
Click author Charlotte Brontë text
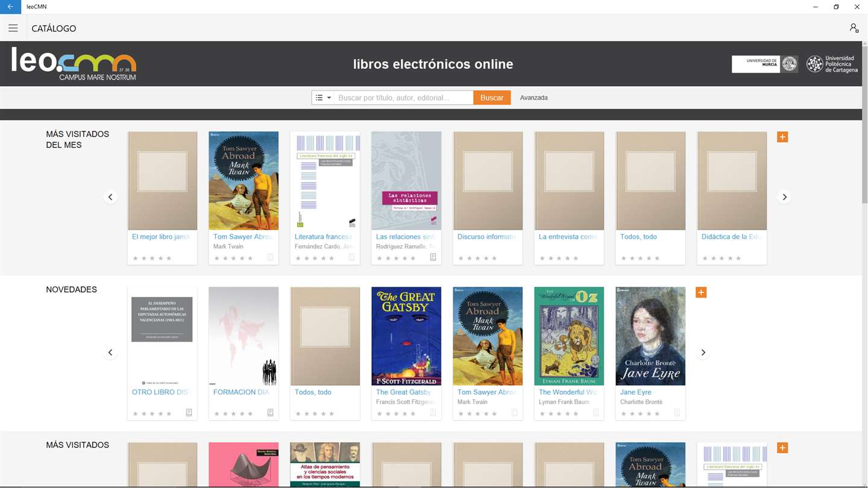point(641,402)
